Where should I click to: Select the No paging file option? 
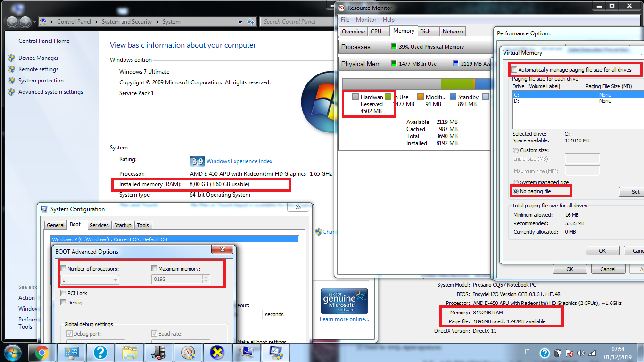coord(516,191)
